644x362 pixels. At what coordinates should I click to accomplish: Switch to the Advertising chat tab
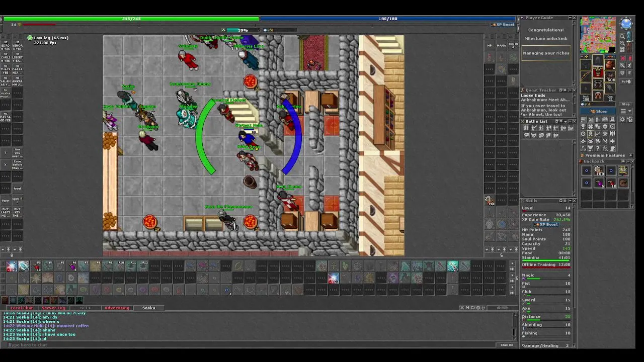click(x=117, y=308)
